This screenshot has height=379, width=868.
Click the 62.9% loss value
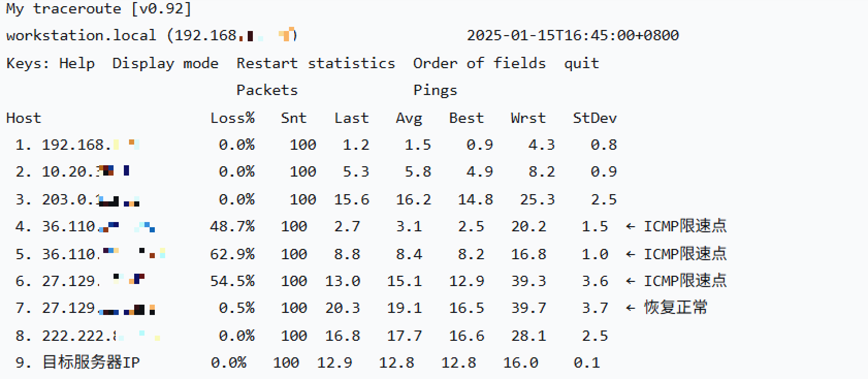(x=232, y=254)
